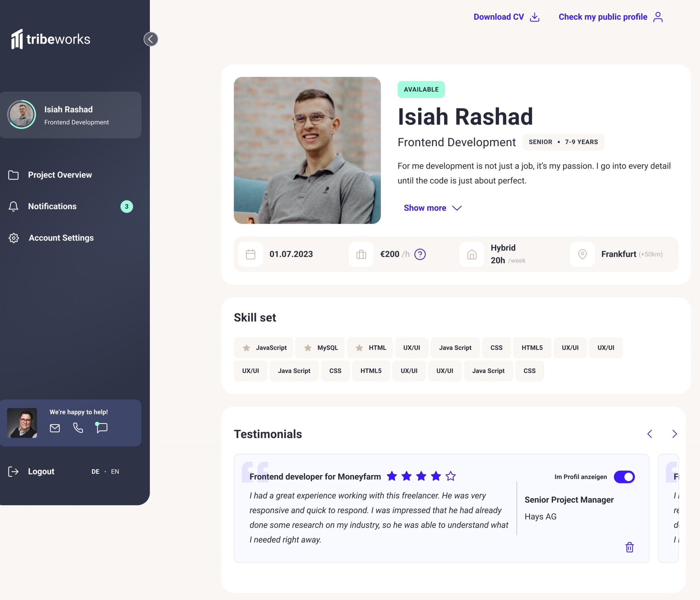Click the house icon next to Hybrid
This screenshot has height=600, width=700.
coord(472,254)
